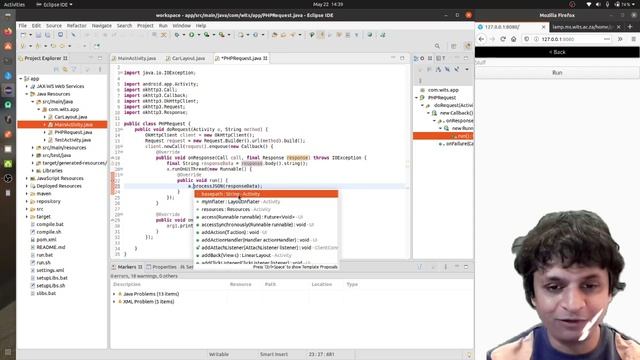Click the text input above Run in Firefox

click(x=557, y=62)
